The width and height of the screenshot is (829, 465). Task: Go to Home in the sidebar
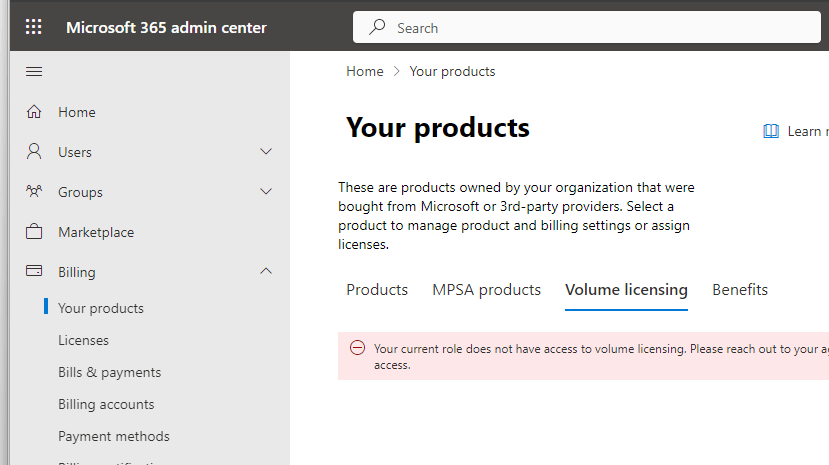(77, 112)
